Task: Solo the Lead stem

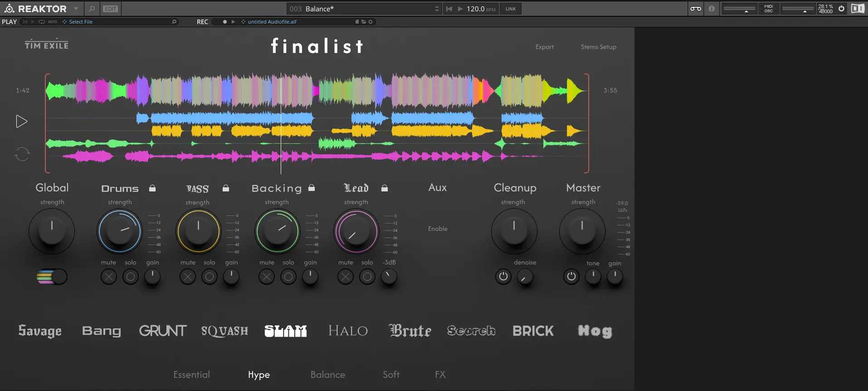Action: coord(367,277)
